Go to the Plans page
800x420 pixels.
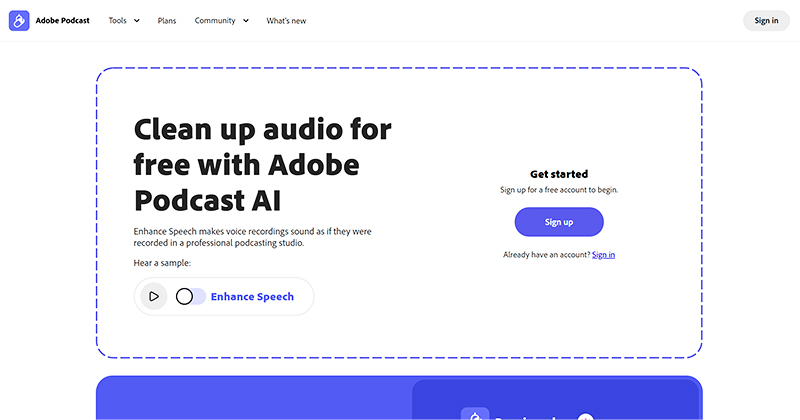coord(167,20)
